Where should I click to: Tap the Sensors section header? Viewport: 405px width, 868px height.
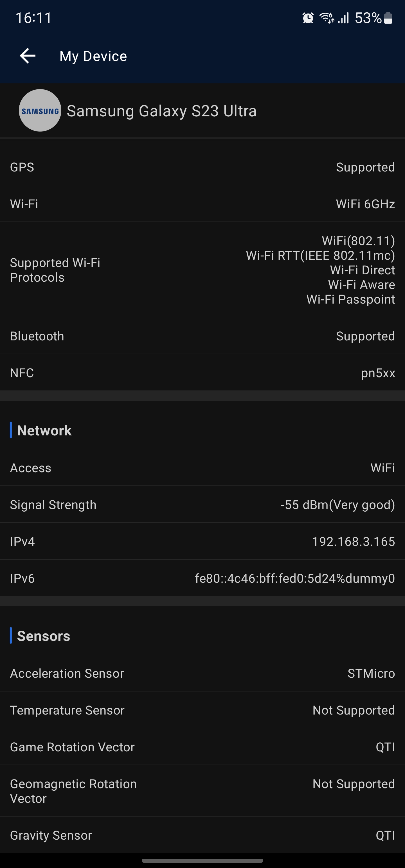[x=44, y=636]
